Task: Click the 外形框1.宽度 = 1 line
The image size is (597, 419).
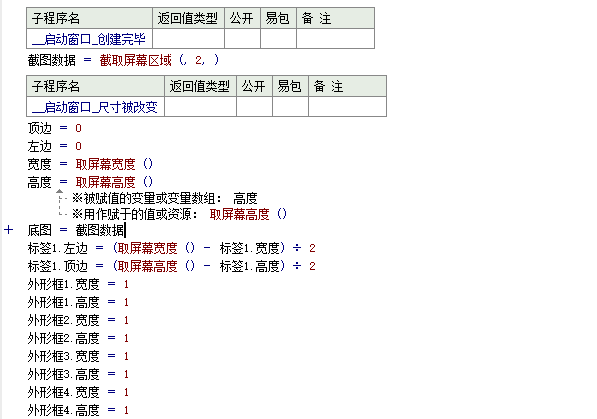Action: (78, 284)
